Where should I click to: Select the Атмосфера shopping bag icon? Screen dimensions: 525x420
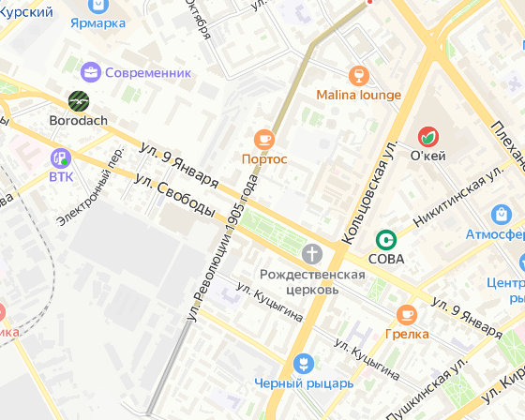(x=502, y=215)
